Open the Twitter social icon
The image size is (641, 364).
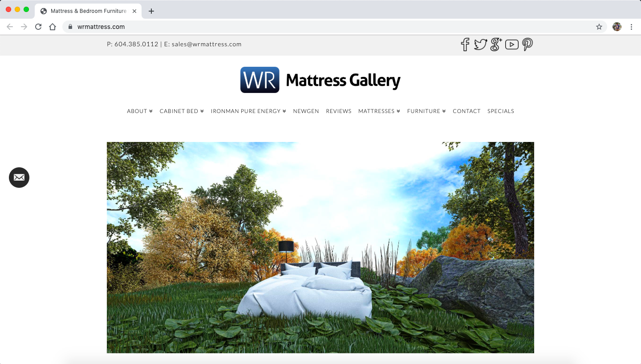pyautogui.click(x=480, y=44)
